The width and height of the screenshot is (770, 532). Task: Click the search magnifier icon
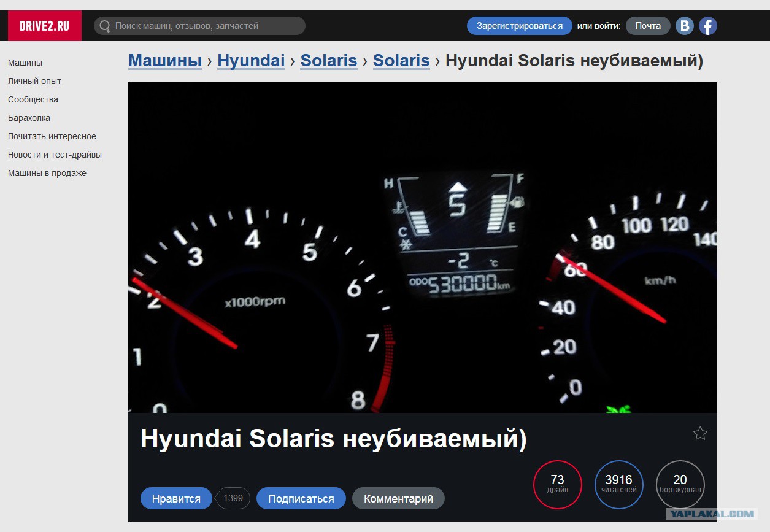click(x=105, y=26)
